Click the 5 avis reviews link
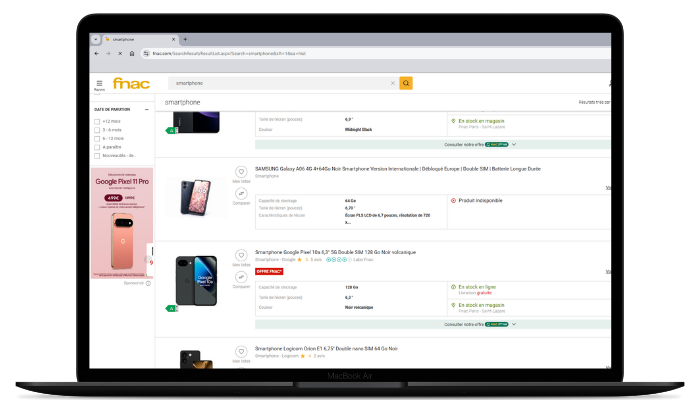This screenshot has width=700, height=400. (316, 259)
